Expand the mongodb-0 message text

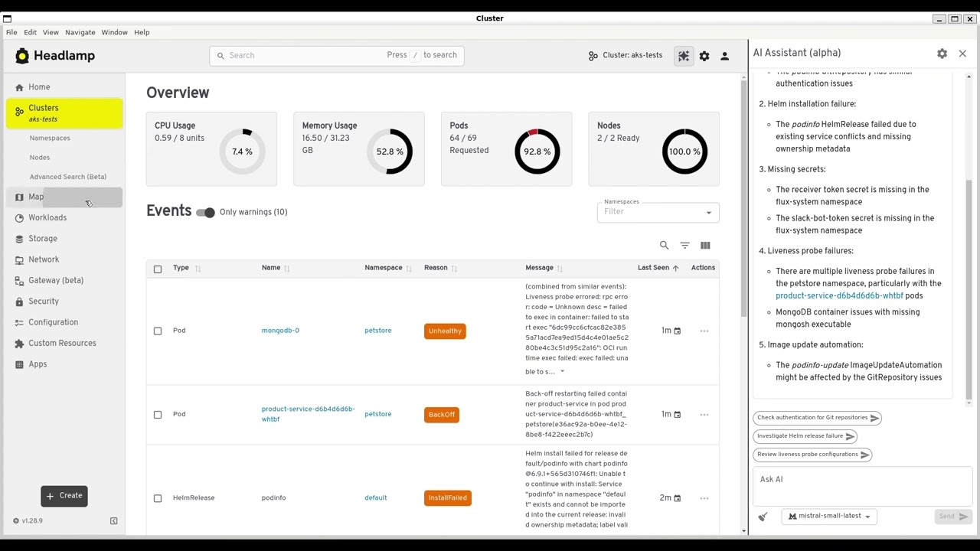pyautogui.click(x=562, y=372)
